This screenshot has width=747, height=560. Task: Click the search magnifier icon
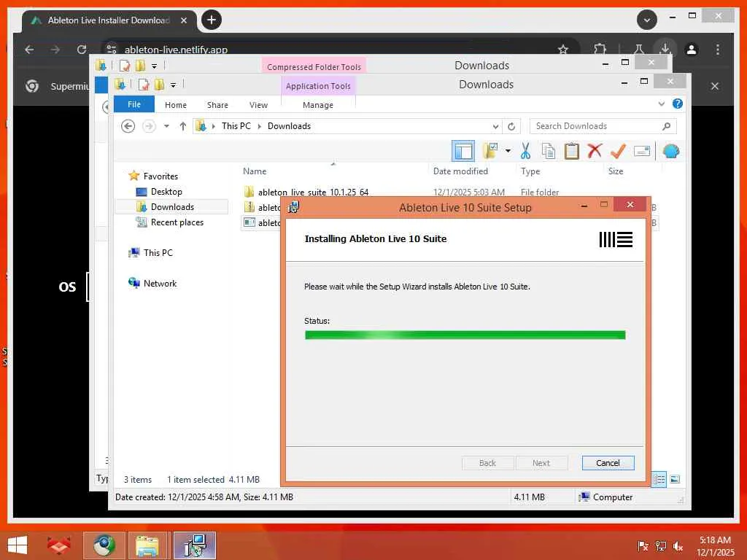667,126
